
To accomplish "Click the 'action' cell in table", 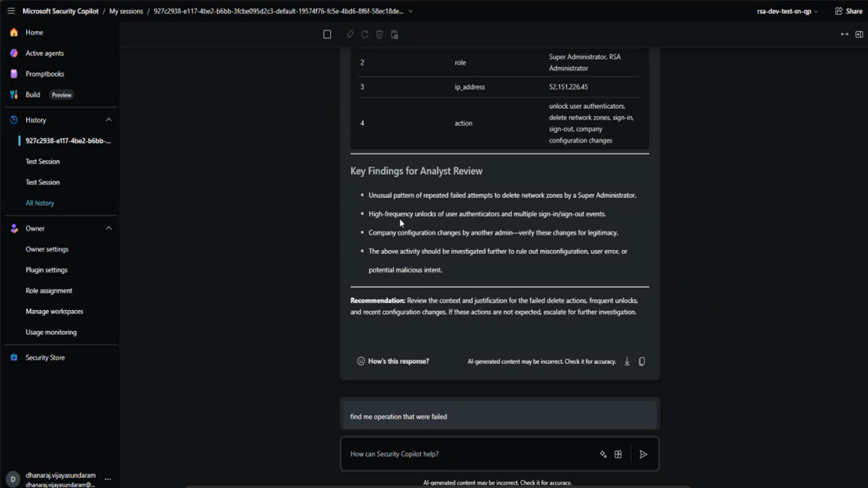I will [463, 123].
